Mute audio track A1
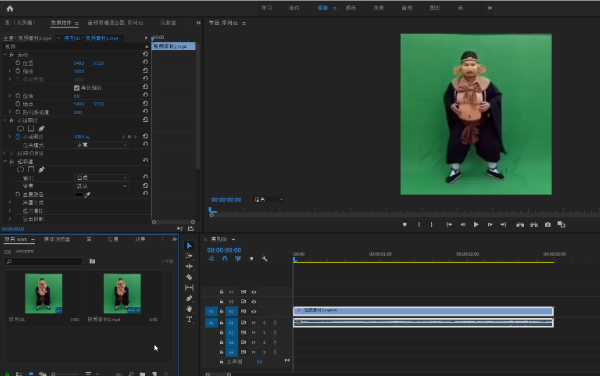 pos(253,323)
